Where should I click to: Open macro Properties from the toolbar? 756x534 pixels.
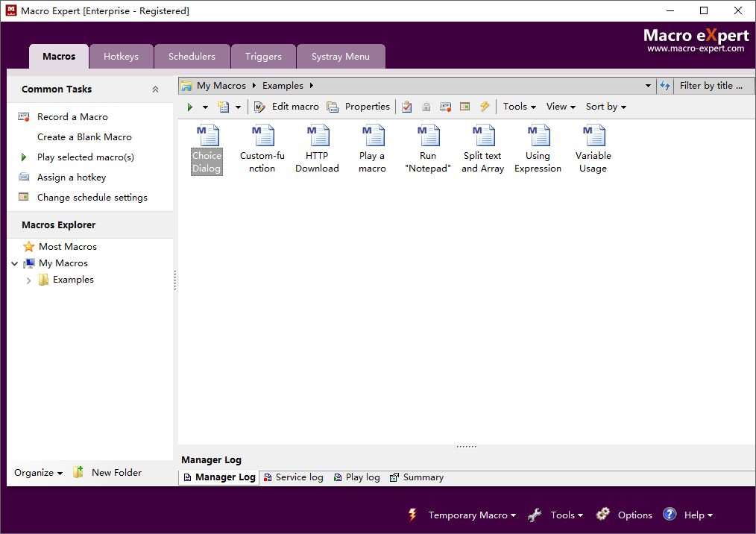pos(358,107)
